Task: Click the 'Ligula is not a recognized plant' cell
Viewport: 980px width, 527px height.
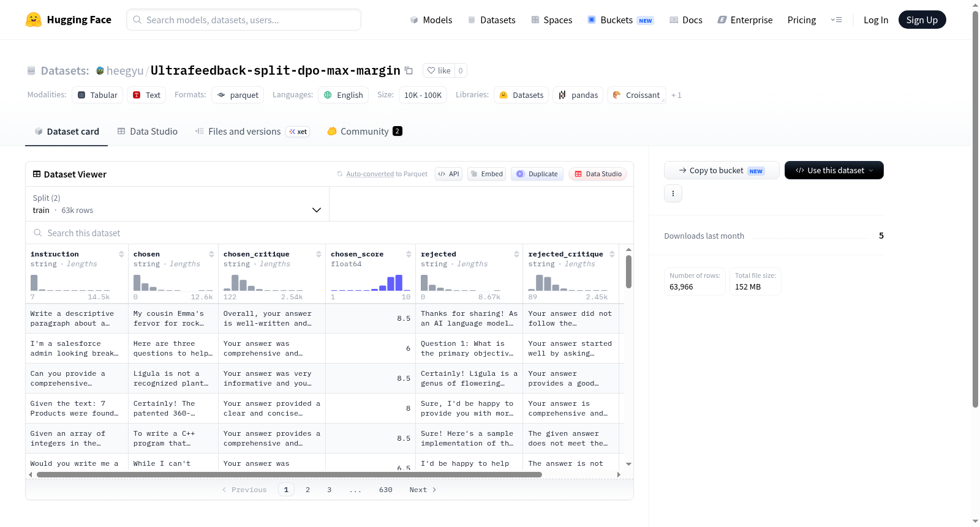Action: [x=173, y=378]
